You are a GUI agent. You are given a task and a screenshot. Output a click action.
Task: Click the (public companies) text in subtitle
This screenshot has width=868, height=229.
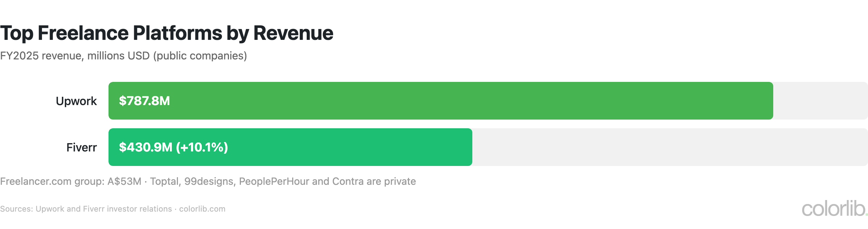pyautogui.click(x=200, y=56)
